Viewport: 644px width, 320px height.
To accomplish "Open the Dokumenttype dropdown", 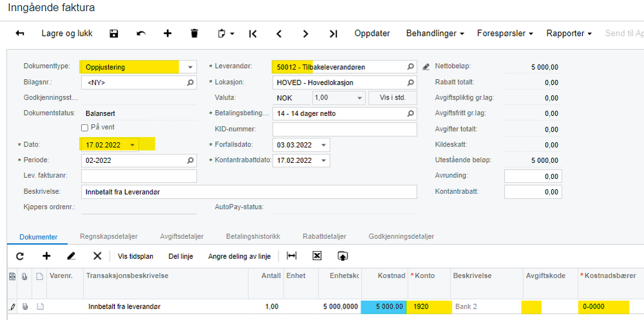I will coord(190,67).
